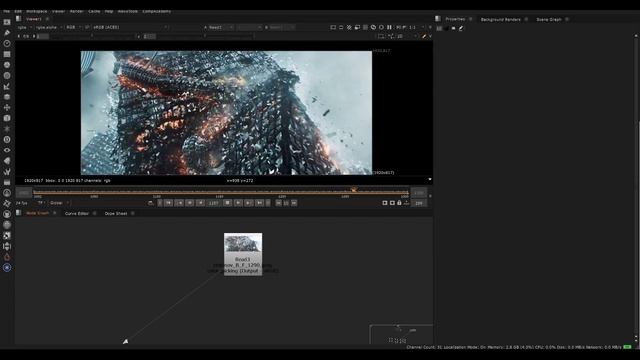Screen dimensions: 640x360
Task: Open the Cache menu
Action: [x=94, y=11]
